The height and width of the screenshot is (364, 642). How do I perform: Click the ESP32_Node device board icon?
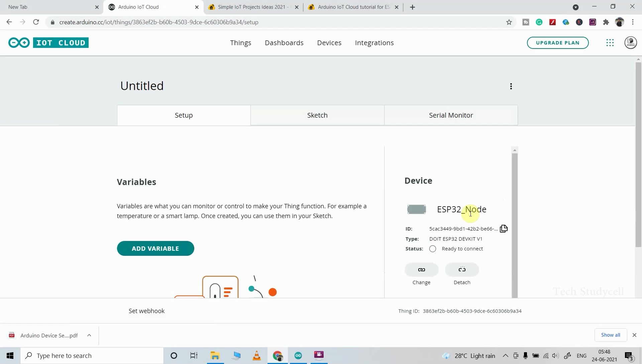[x=417, y=209]
